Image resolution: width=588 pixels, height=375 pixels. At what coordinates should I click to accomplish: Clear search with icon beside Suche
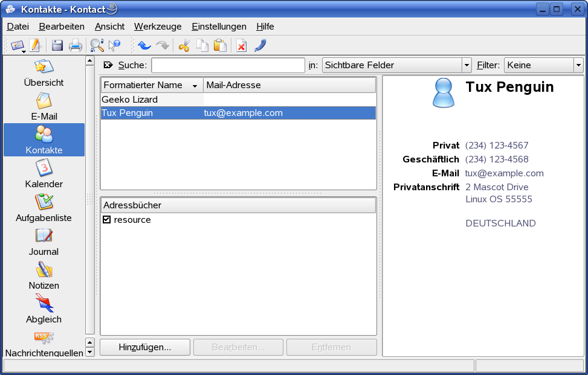tap(108, 65)
